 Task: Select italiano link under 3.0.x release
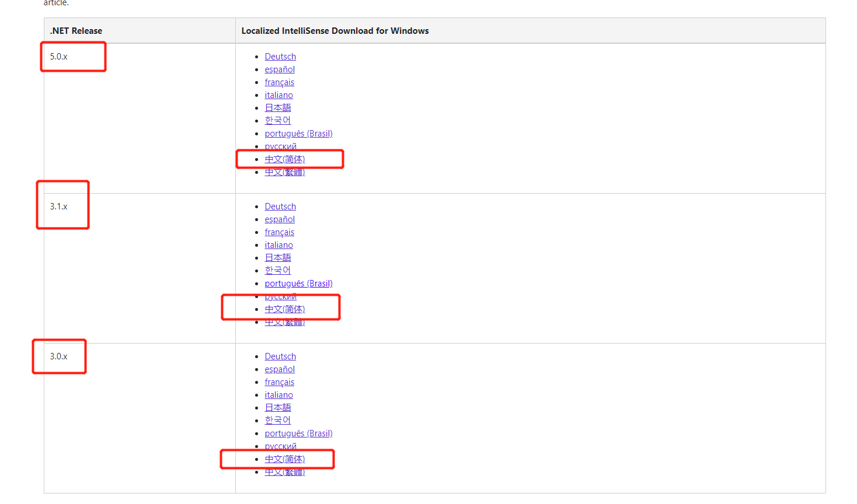[x=278, y=395]
